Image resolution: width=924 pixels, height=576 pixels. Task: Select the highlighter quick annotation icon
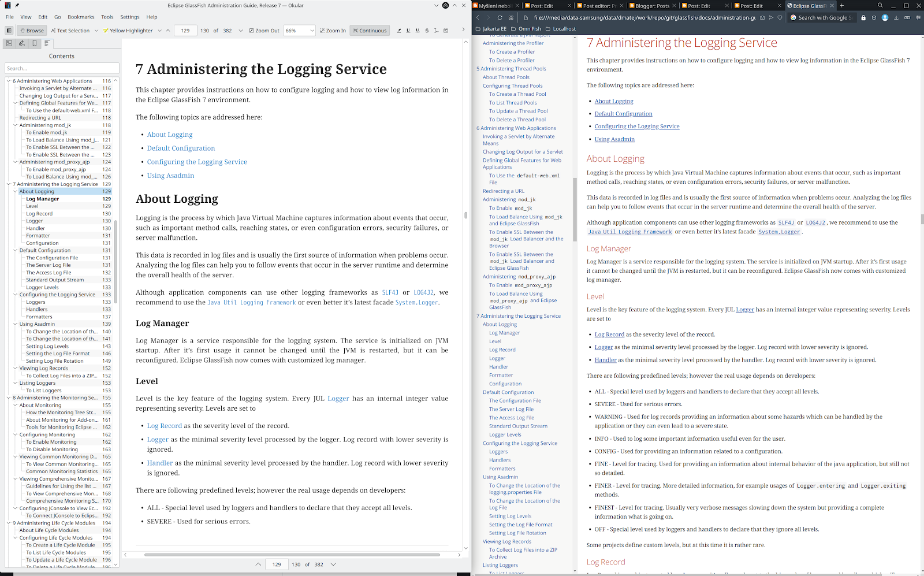[x=398, y=31]
